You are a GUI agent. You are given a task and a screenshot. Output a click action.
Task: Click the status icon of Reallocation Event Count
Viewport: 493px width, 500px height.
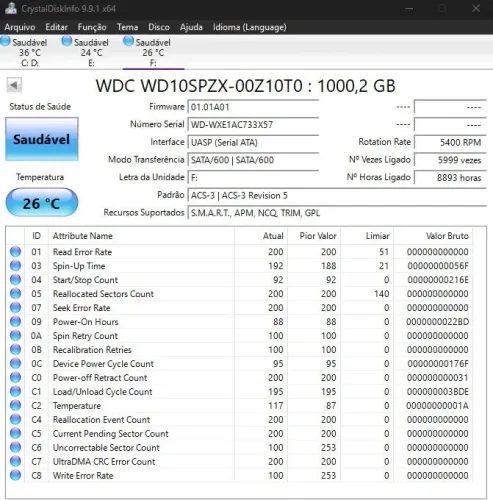tap(15, 420)
